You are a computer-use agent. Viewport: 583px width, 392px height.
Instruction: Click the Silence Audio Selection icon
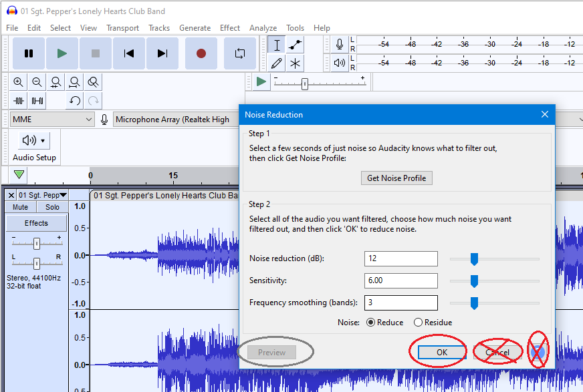[x=37, y=100]
